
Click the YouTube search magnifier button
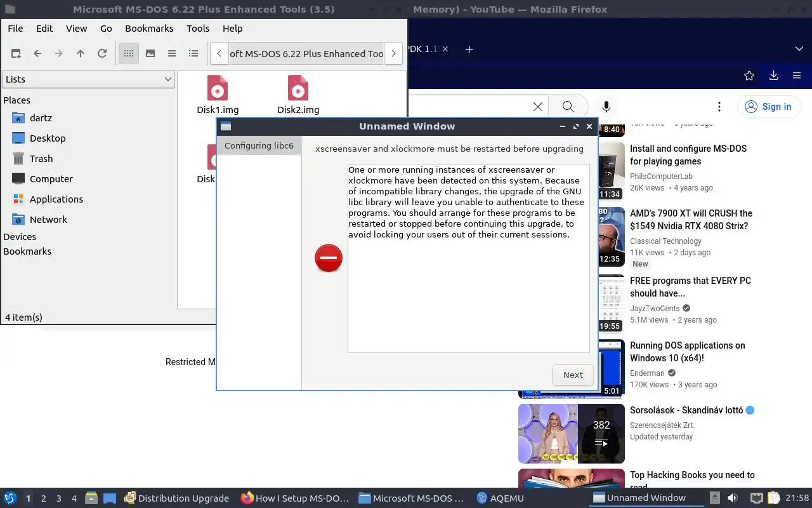568,107
